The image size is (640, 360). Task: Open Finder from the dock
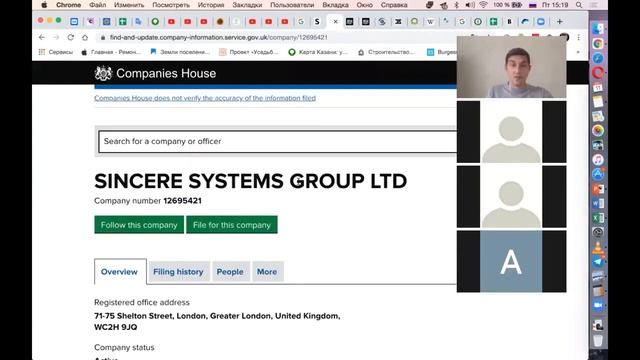point(598,29)
